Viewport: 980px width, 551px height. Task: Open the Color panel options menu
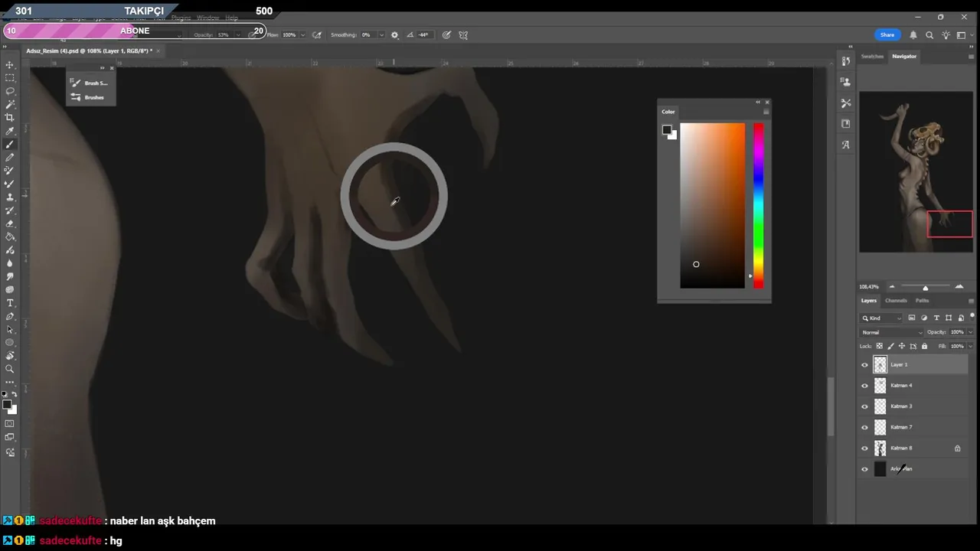(766, 112)
